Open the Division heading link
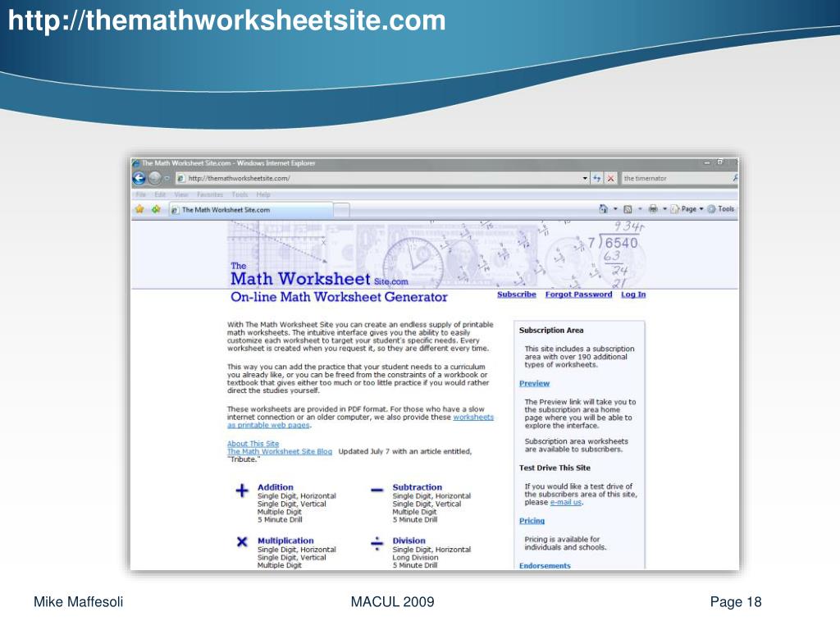 point(409,541)
